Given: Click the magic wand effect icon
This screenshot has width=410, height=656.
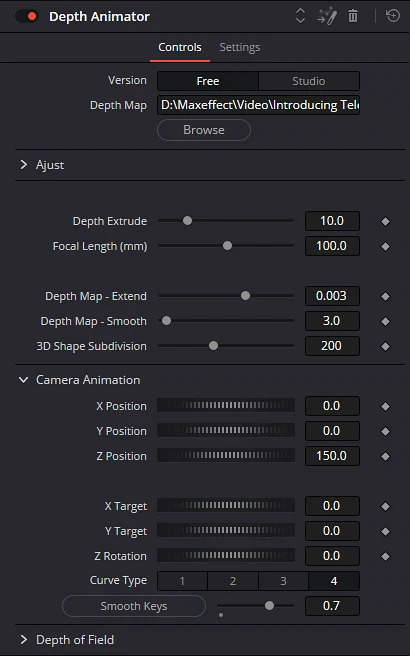Looking at the screenshot, I should pos(327,16).
